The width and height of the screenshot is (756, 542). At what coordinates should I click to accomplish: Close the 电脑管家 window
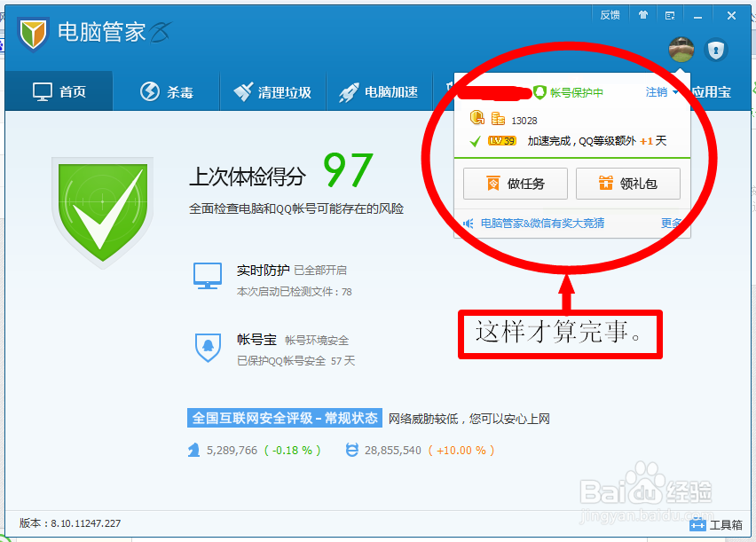click(x=731, y=16)
